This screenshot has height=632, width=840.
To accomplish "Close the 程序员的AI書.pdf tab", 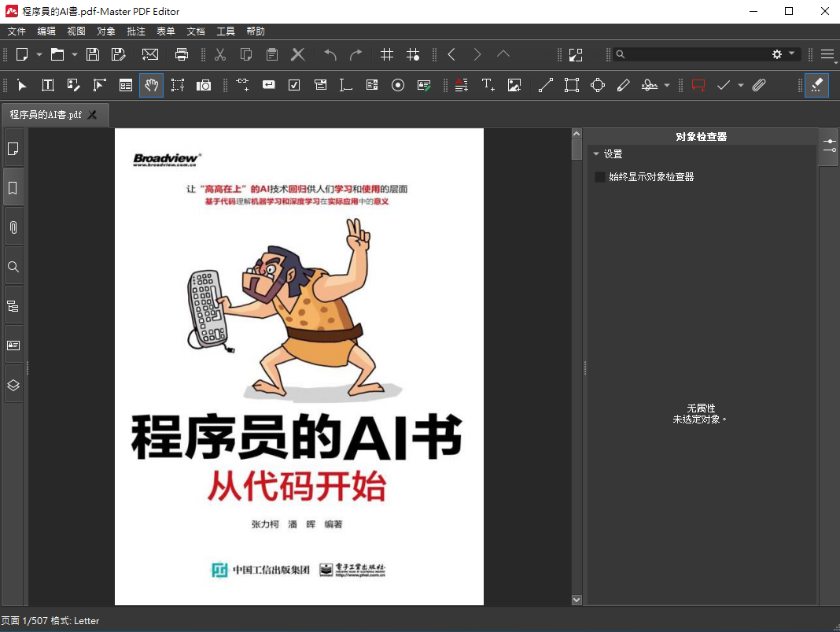I will tap(92, 115).
